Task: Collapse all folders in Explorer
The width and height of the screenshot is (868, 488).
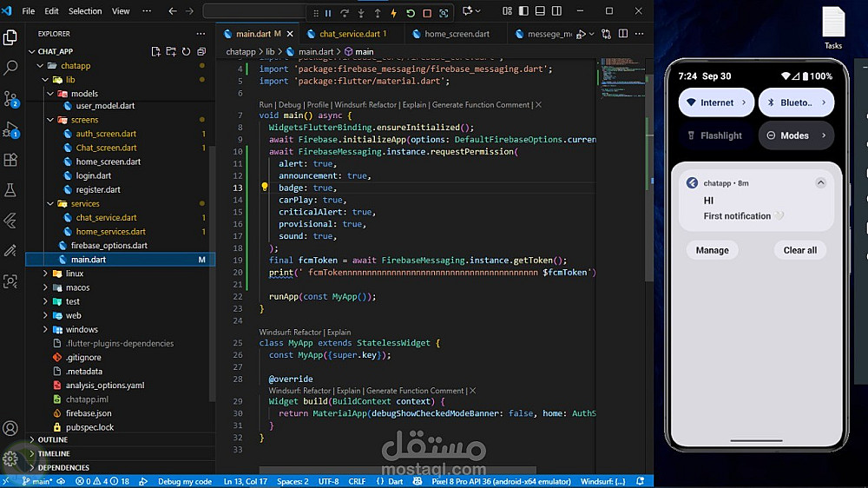Action: coord(201,51)
